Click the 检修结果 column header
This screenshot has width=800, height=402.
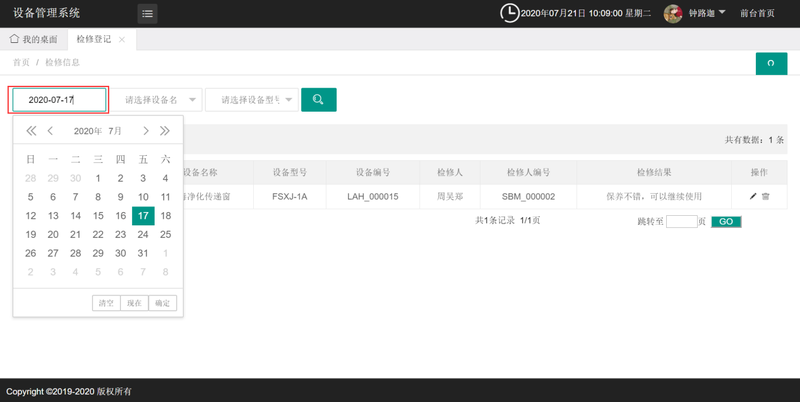click(x=654, y=172)
